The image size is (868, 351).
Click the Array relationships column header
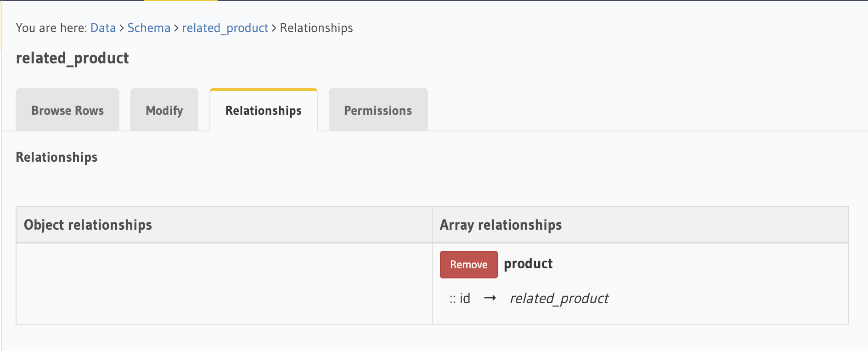[x=640, y=225]
